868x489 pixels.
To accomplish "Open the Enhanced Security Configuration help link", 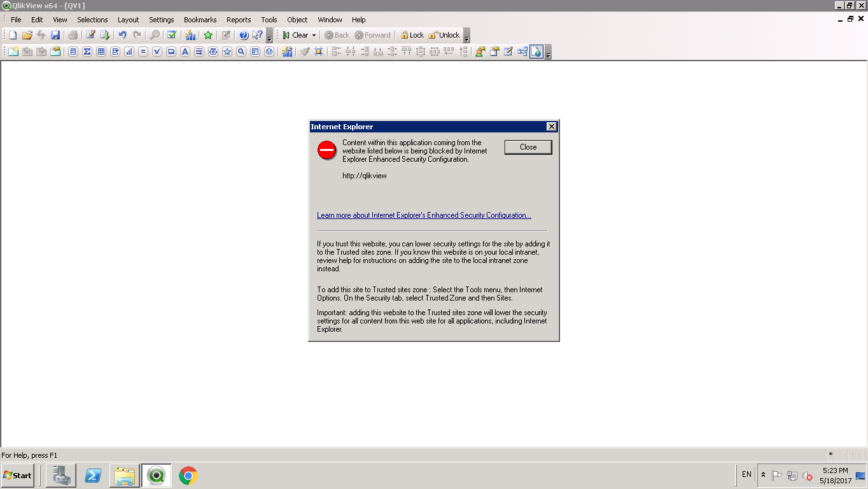I will point(424,215).
